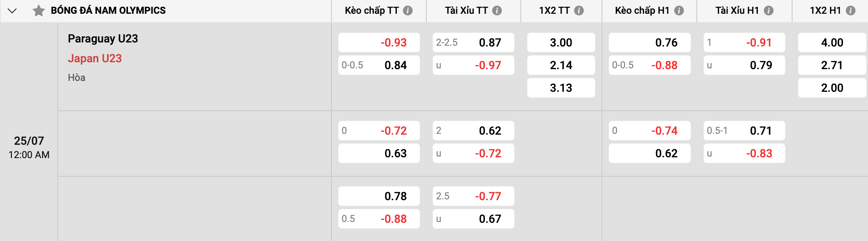868x241 pixels.
Task: Collapse the Bóng Đá Nam Olympics league section
Action: [12, 11]
